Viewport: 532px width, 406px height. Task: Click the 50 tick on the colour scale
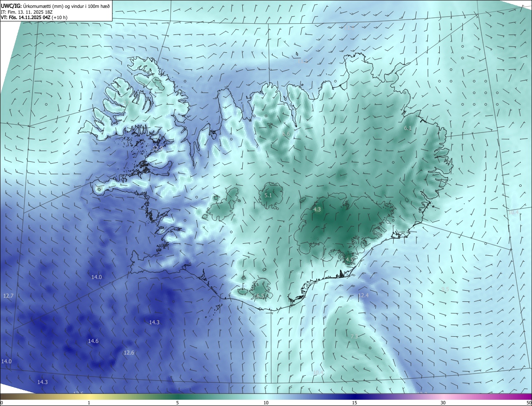click(529, 403)
